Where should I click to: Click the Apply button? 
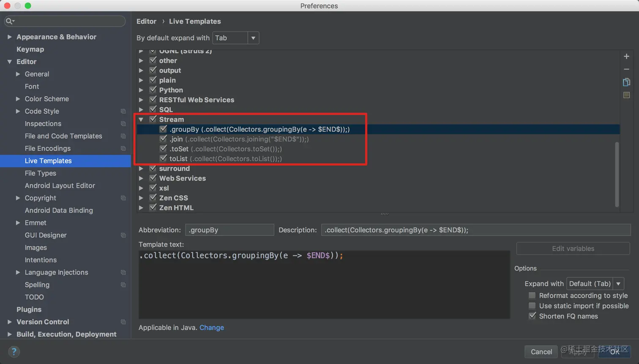pos(578,352)
